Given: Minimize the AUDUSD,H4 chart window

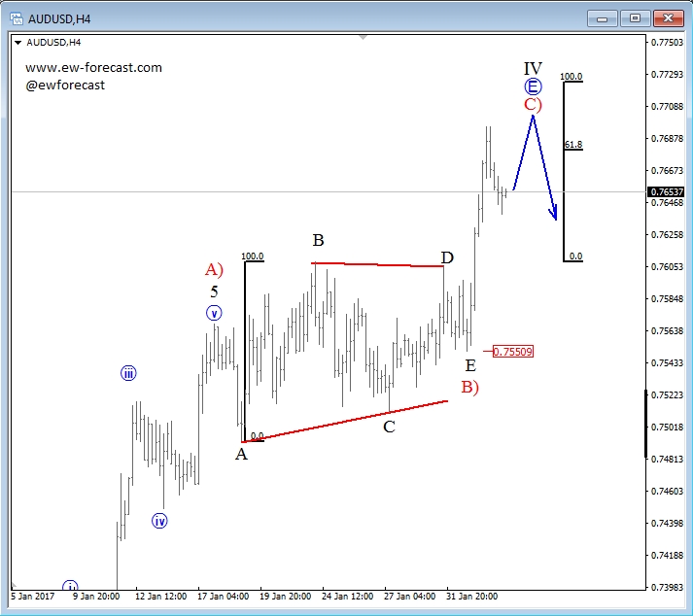Looking at the screenshot, I should coord(602,19).
